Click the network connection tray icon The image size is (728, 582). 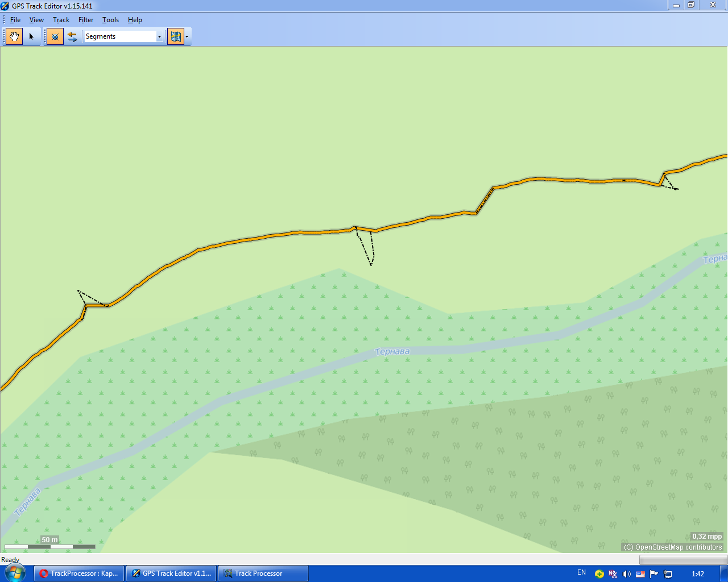[668, 574]
